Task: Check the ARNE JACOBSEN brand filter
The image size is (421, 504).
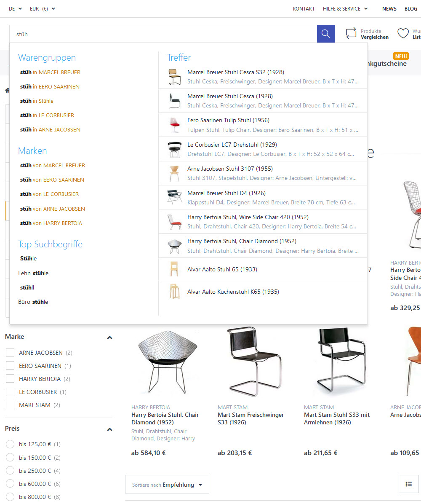Action: click(10, 353)
